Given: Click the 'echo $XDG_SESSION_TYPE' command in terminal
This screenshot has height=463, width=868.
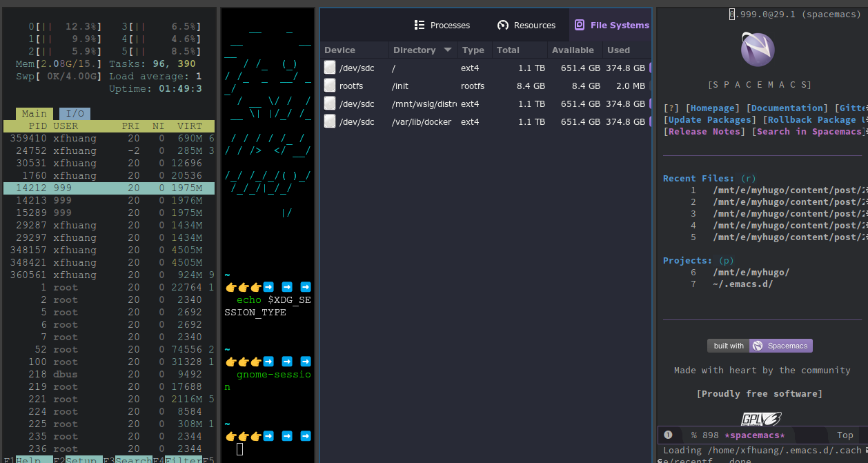Looking at the screenshot, I should pos(268,306).
